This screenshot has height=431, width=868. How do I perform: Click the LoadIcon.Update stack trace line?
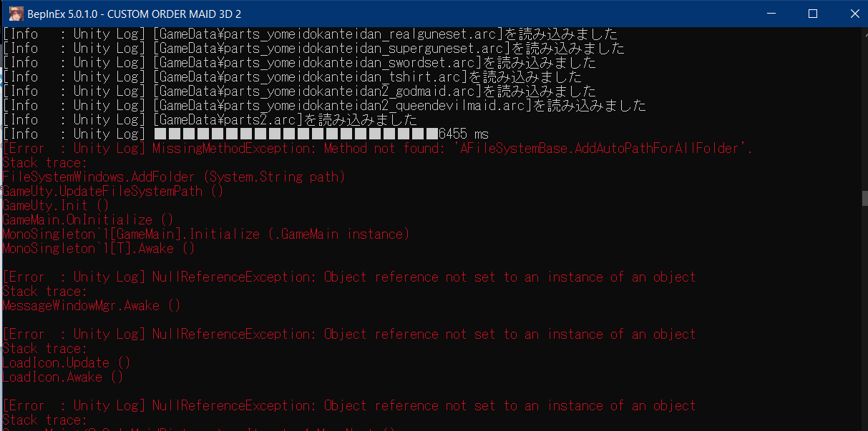tap(66, 363)
